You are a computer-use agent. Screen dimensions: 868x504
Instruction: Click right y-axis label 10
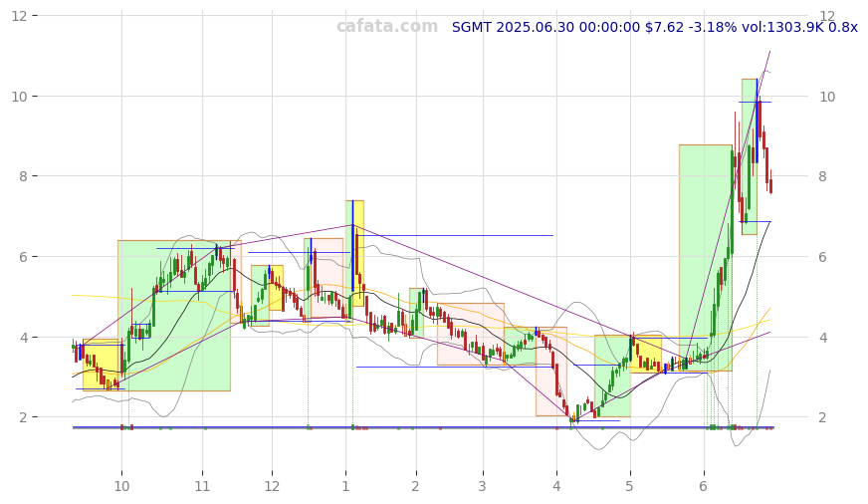827,97
